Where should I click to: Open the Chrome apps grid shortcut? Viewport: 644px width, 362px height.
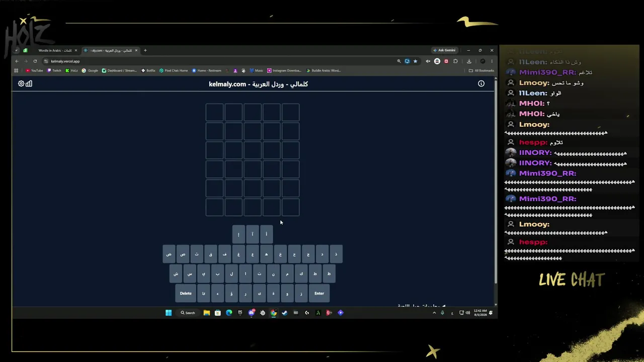click(16, 70)
